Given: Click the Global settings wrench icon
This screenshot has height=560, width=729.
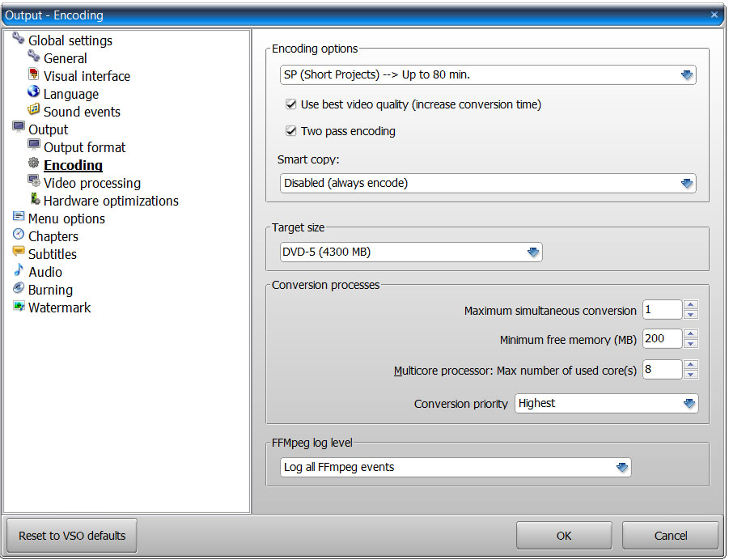Looking at the screenshot, I should point(18,38).
